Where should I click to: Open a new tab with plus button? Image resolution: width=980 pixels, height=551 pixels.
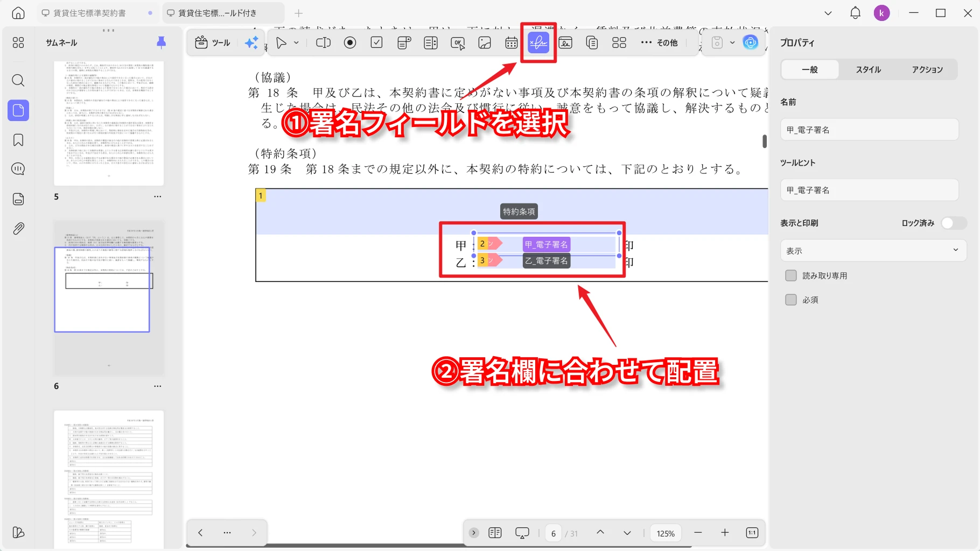pos(299,13)
